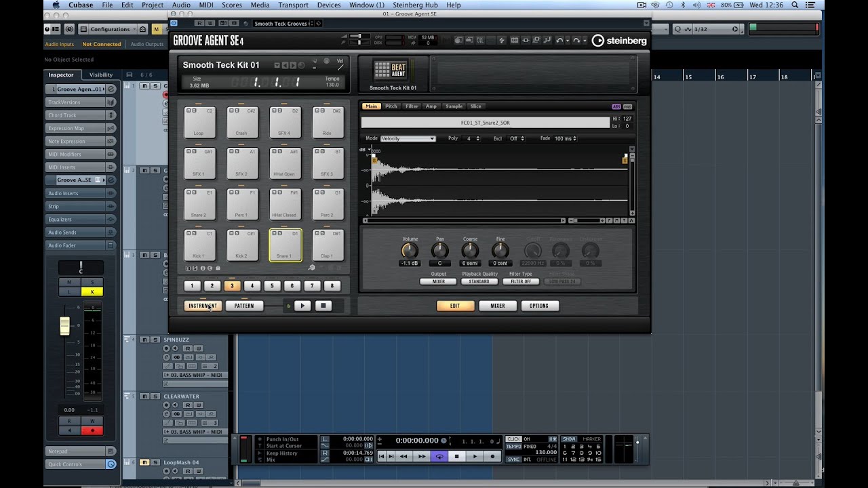This screenshot has height=488, width=868.
Task: Toggle the metronome CLICK button
Action: pyautogui.click(x=514, y=439)
